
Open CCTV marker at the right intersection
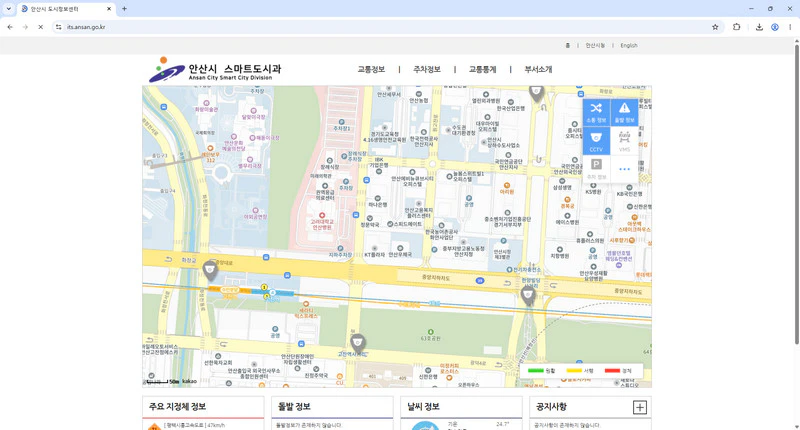528,295
